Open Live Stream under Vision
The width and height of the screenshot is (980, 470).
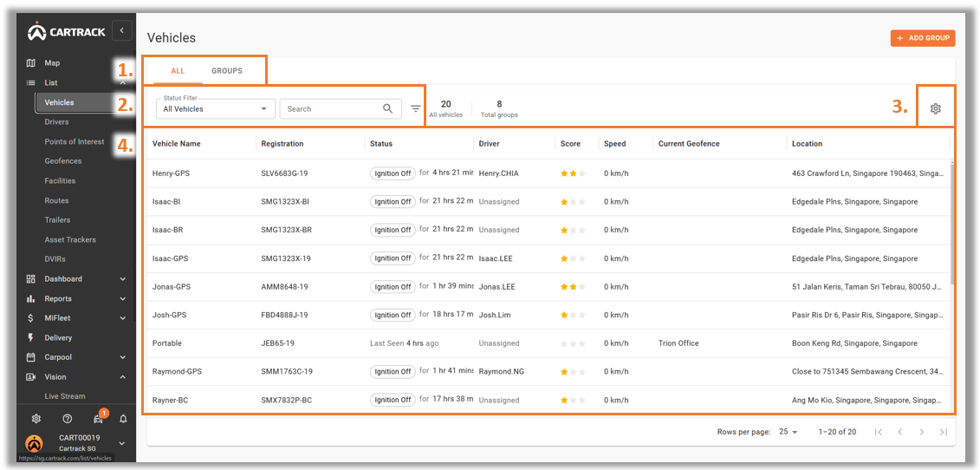65,396
